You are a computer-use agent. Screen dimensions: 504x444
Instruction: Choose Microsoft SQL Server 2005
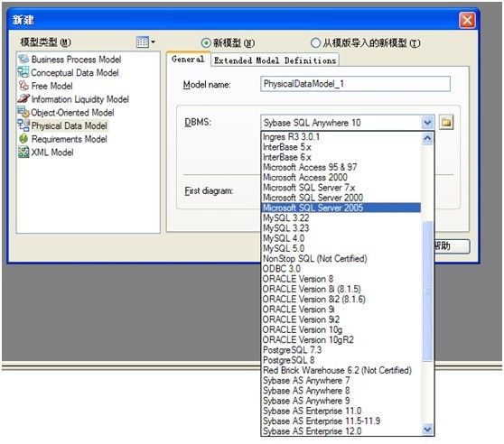[x=341, y=208]
